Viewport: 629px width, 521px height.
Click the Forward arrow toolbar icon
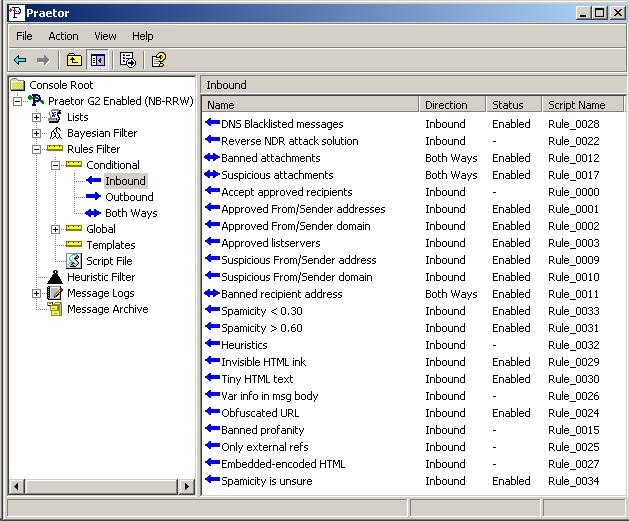point(43,60)
